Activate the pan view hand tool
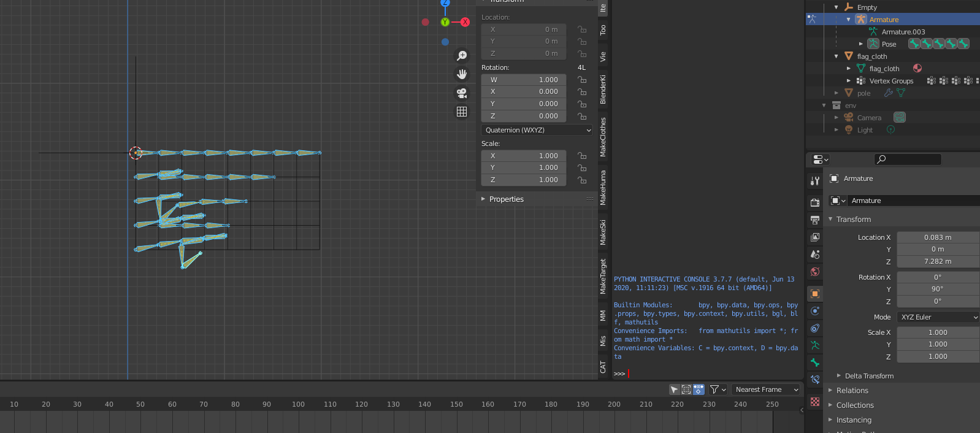The height and width of the screenshot is (433, 980). point(462,74)
